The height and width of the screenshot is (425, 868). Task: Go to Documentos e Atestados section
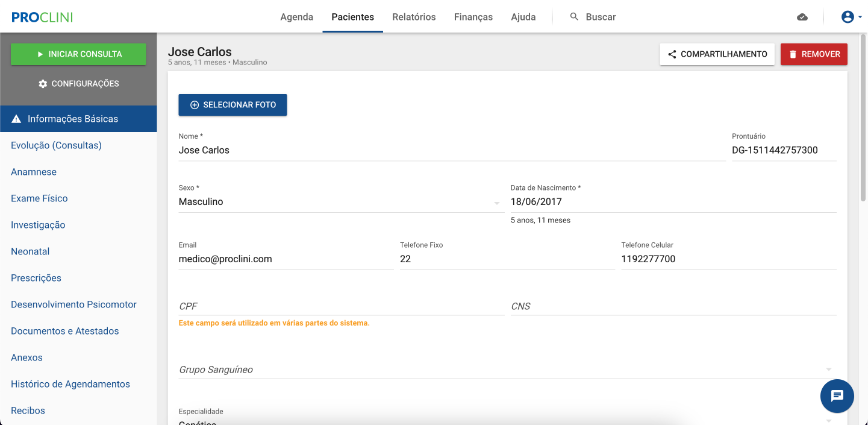click(x=64, y=331)
